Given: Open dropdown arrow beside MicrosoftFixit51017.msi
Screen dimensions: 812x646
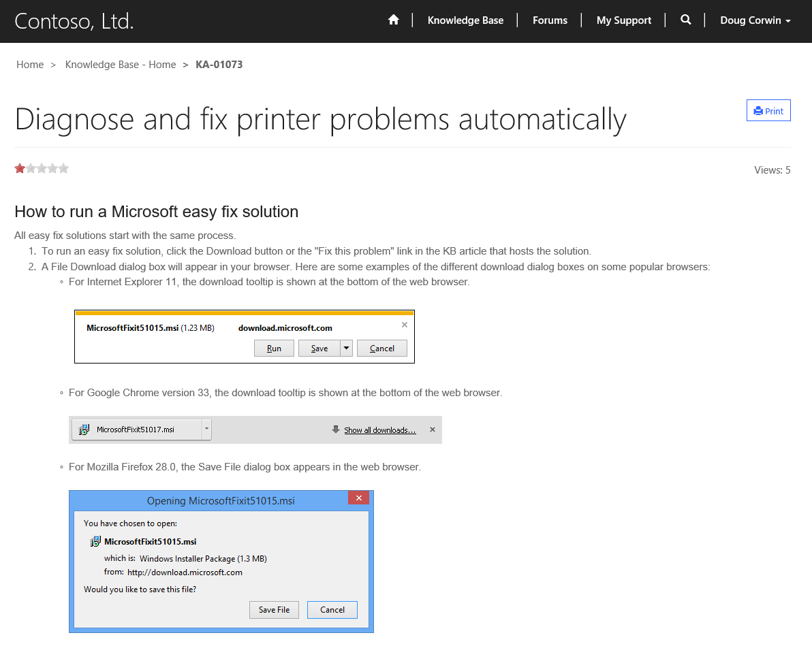Looking at the screenshot, I should (x=206, y=430).
